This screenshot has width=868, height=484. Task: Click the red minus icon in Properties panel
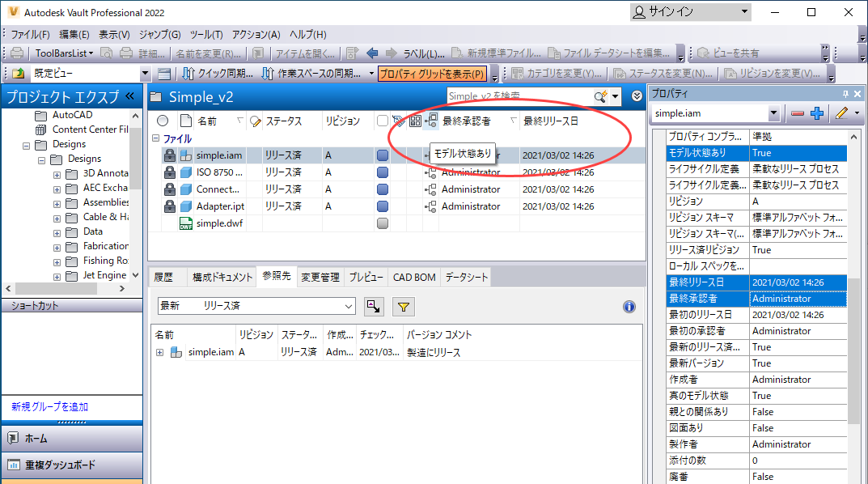pos(797,113)
